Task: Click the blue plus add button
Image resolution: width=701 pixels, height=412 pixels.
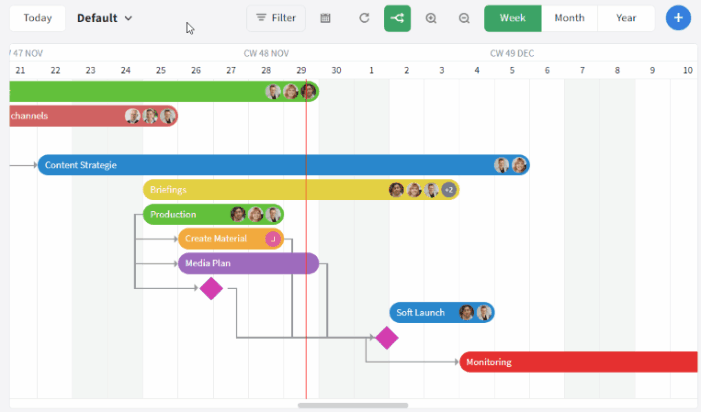Action: [x=678, y=18]
